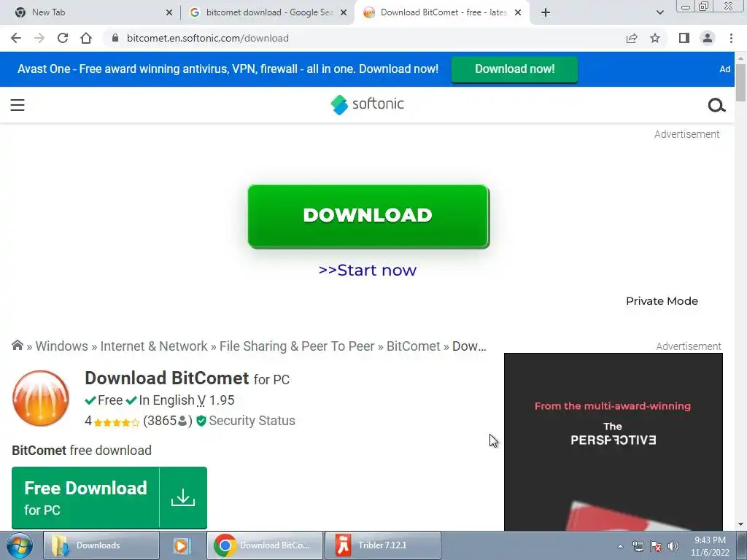Open a new browser tab with plus
The height and width of the screenshot is (560, 747).
click(546, 12)
